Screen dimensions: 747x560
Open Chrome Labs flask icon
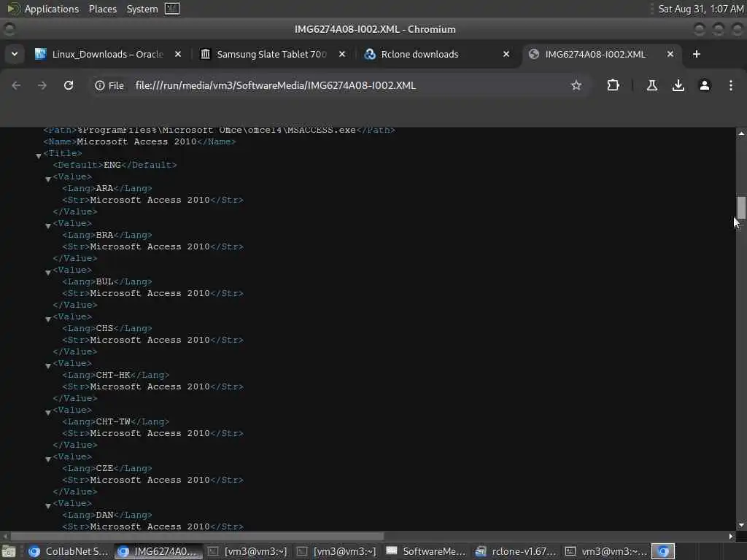coord(652,85)
